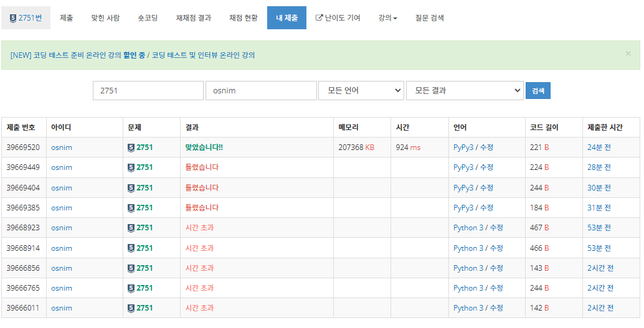Screen dimensions: 644x328
Task: Dismiss the green announcement banner
Action: coord(628,54)
